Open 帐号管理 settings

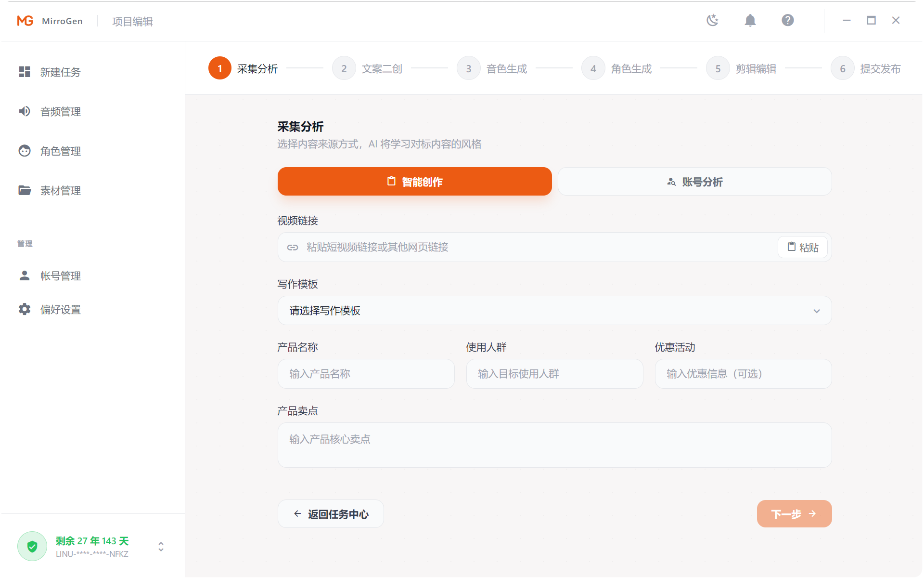tap(60, 276)
